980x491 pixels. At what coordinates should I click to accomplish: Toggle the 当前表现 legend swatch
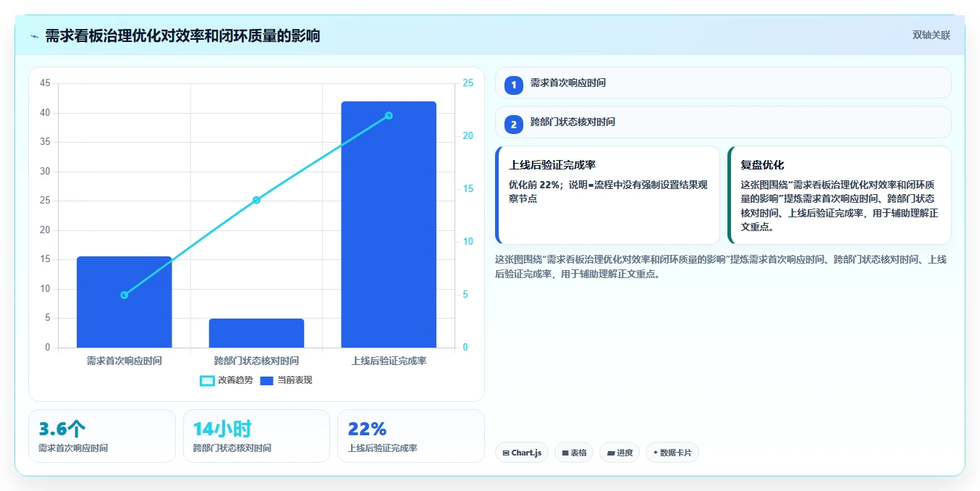pos(266,380)
